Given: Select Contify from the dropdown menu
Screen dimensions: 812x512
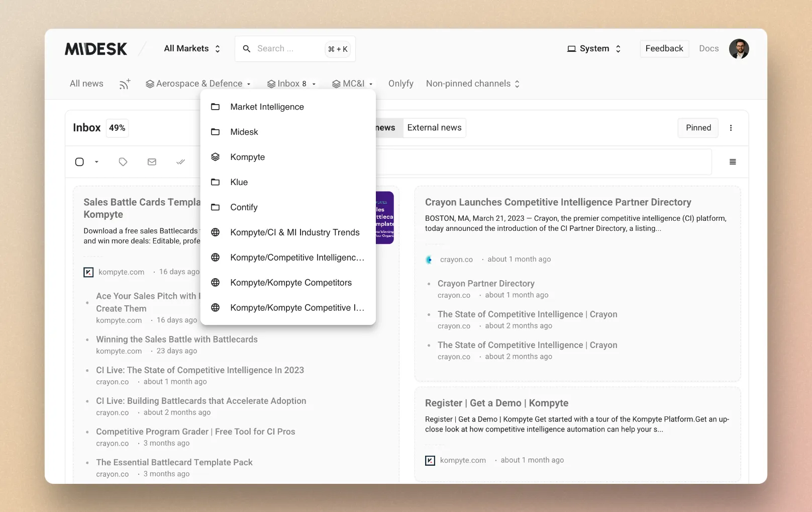Looking at the screenshot, I should pyautogui.click(x=288, y=207).
